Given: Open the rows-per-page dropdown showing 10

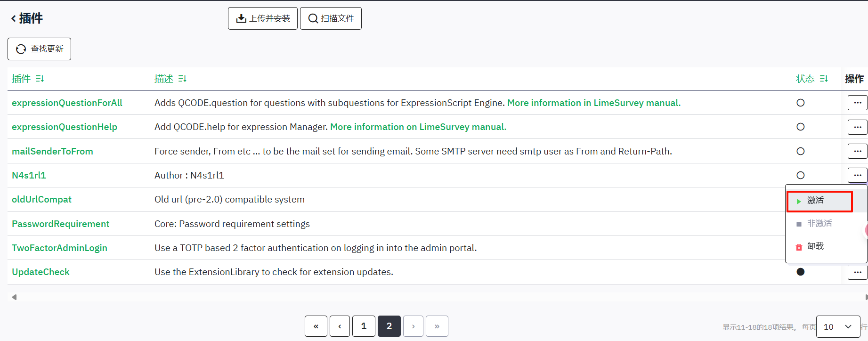Looking at the screenshot, I should 838,327.
